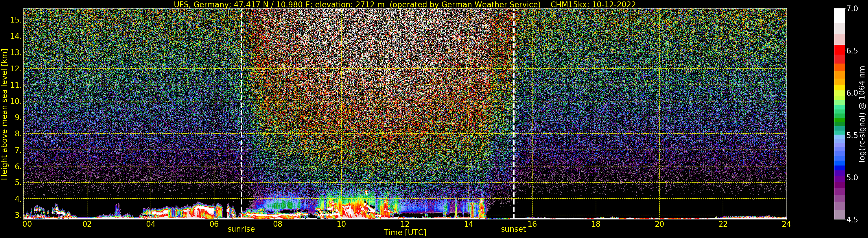
Task: Click the height axis tick label '13.'
Action: (x=16, y=53)
